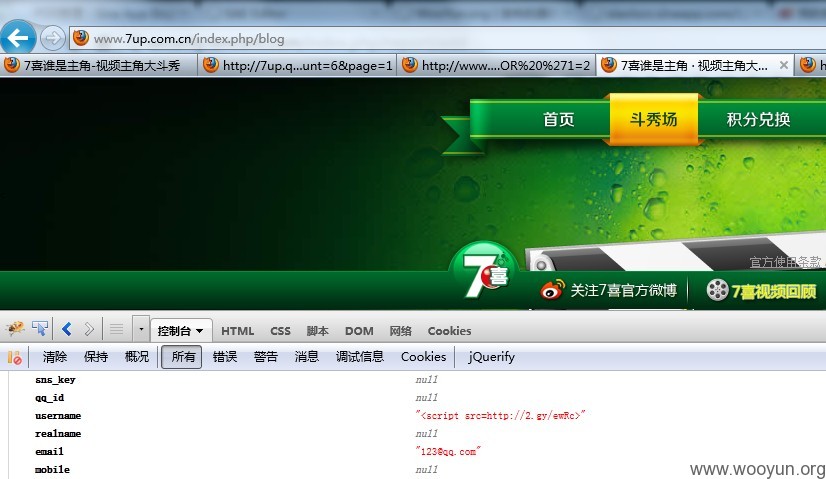Activate Firebug element inspect pointer
826x479 pixels.
point(40,329)
